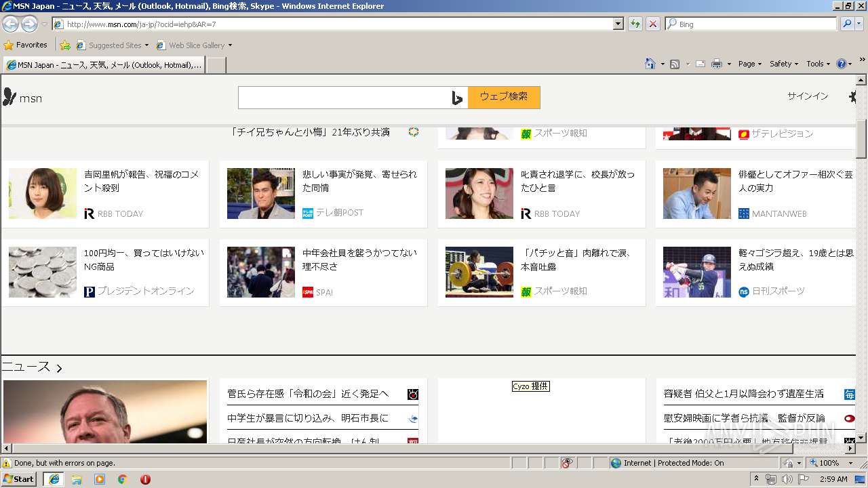This screenshot has height=488, width=868.
Task: Go to the browser Home page
Action: pyautogui.click(x=650, y=64)
